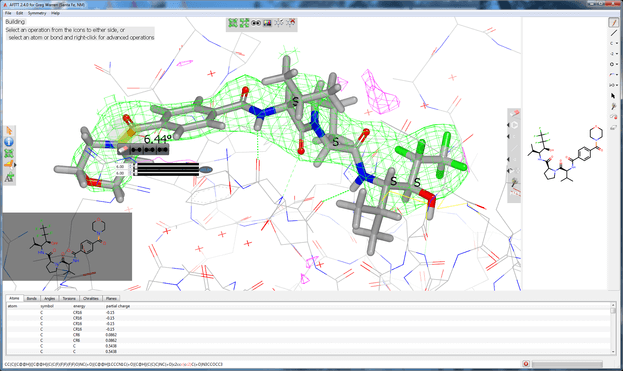Toggle the second green density mesh icon
Screen dimensions: 623x371
pos(244,23)
